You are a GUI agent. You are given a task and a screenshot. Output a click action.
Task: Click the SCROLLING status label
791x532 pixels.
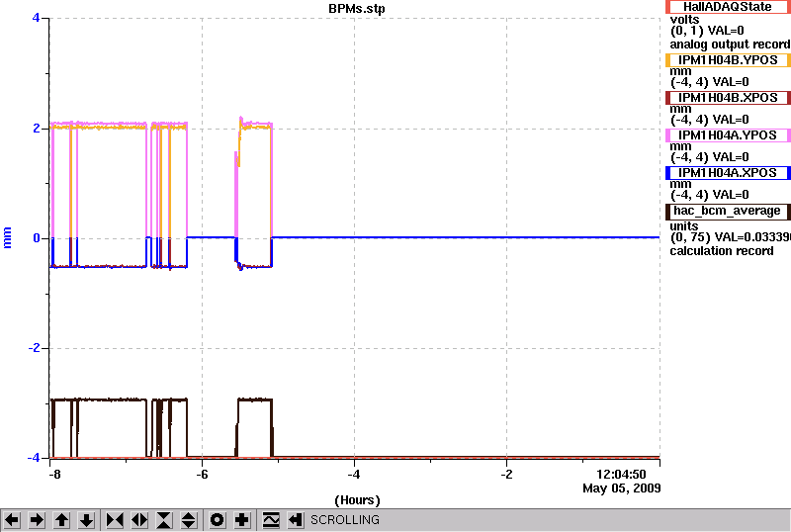(345, 520)
